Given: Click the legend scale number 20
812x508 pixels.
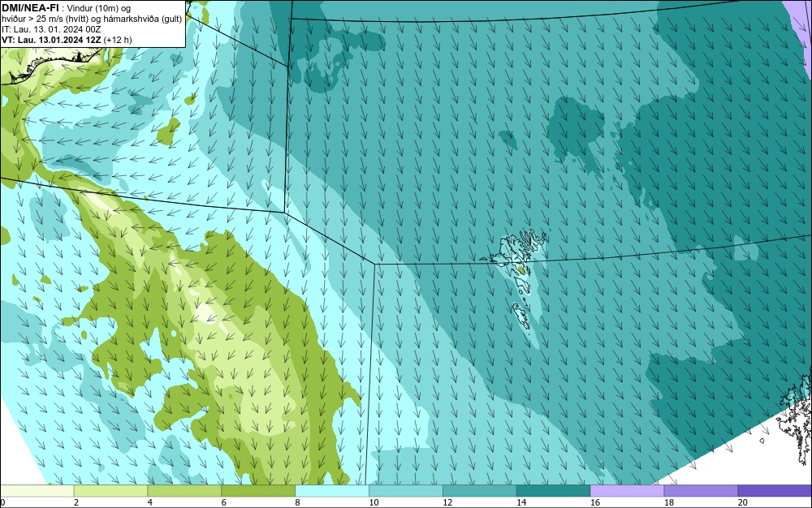Looking at the screenshot, I should pyautogui.click(x=743, y=502).
